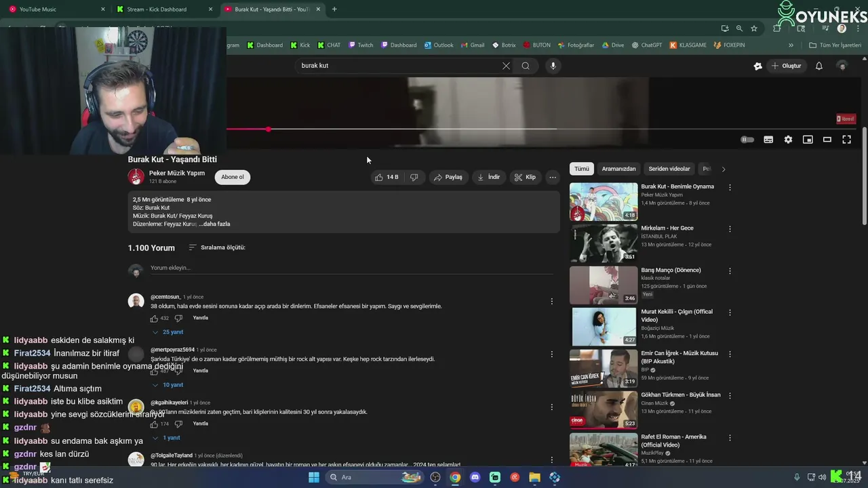
Task: Switch player to miniplayer mode
Action: tap(808, 140)
